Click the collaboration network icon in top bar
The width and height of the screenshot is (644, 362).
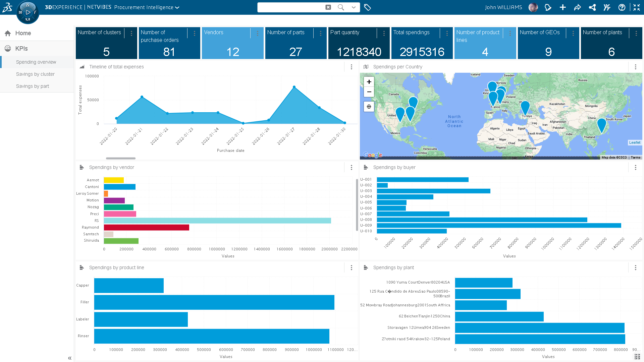[592, 7]
